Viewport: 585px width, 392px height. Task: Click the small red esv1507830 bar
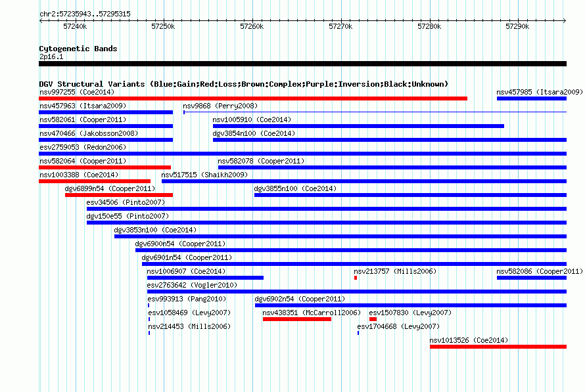373,319
